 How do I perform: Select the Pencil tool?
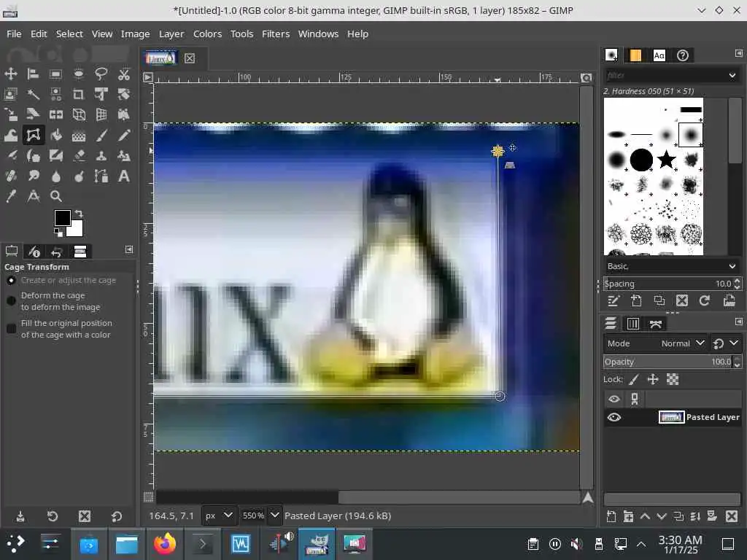pos(124,135)
